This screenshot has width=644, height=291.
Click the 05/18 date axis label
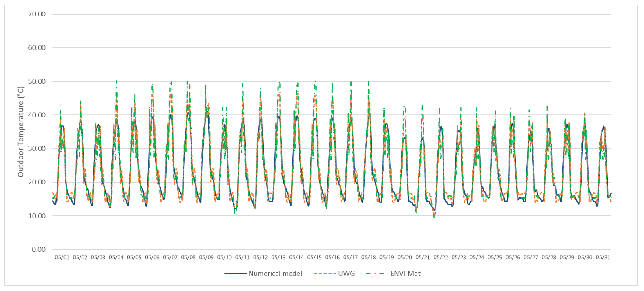tap(368, 257)
